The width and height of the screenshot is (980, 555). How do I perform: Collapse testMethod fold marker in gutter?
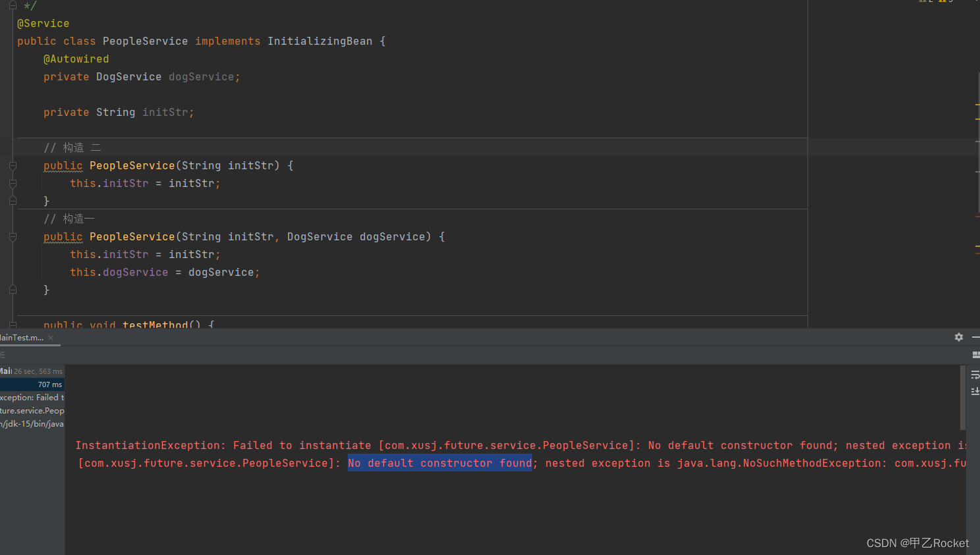pyautogui.click(x=13, y=325)
